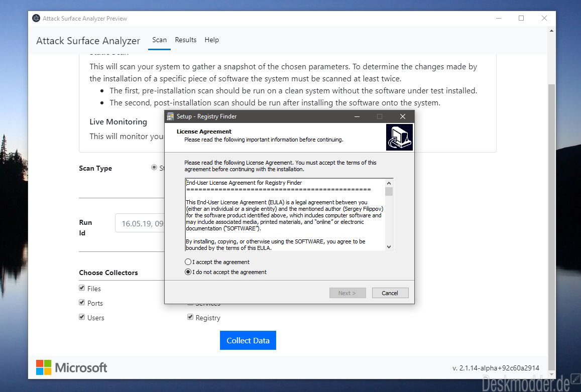Click the Collect Data button
The width and height of the screenshot is (581, 392).
[x=248, y=340]
